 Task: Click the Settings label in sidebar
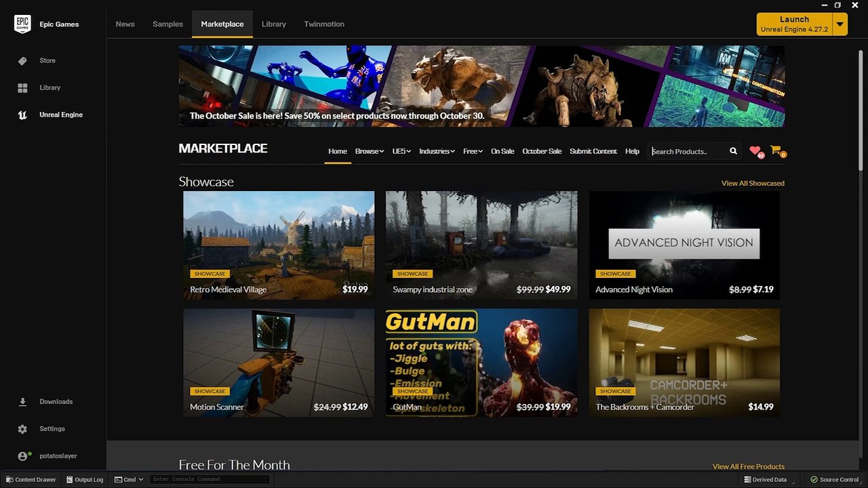point(52,429)
